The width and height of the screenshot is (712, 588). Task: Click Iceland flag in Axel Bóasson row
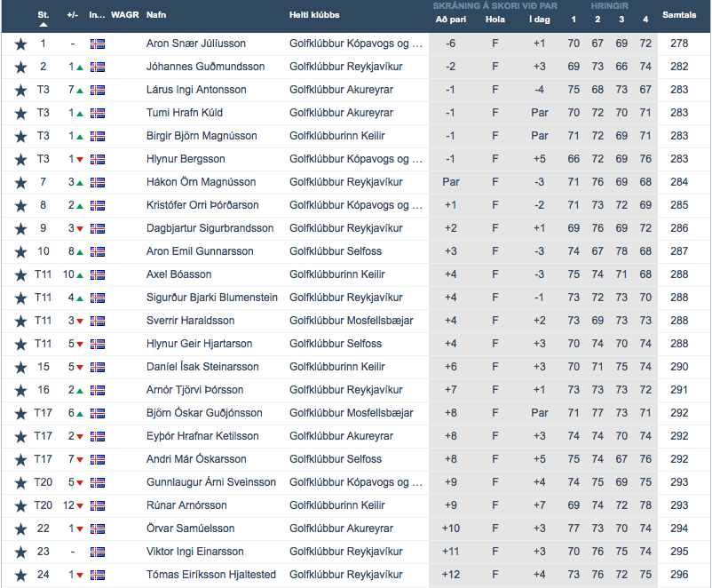click(x=97, y=275)
